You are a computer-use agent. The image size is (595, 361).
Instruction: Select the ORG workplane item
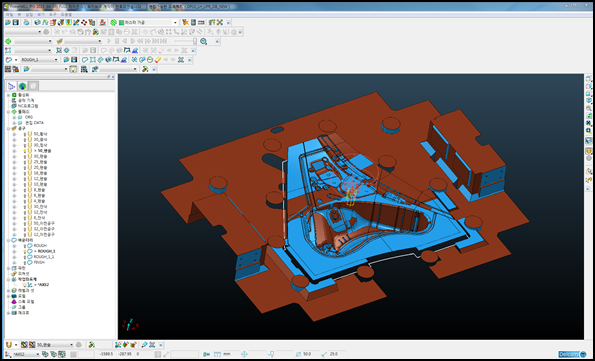tap(28, 117)
